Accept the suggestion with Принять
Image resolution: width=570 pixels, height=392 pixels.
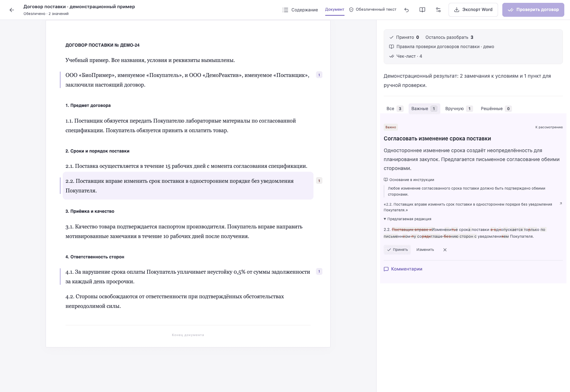click(397, 250)
